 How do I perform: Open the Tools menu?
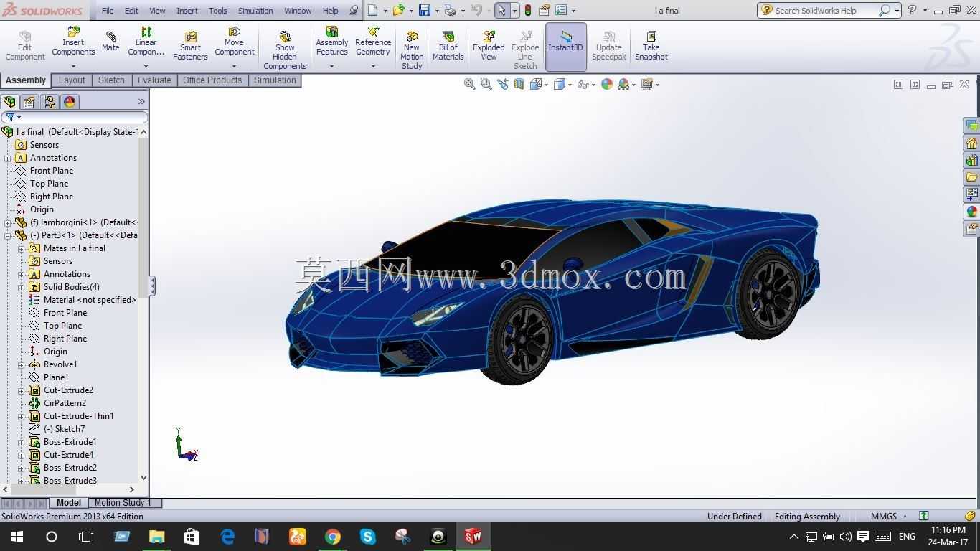(x=218, y=11)
